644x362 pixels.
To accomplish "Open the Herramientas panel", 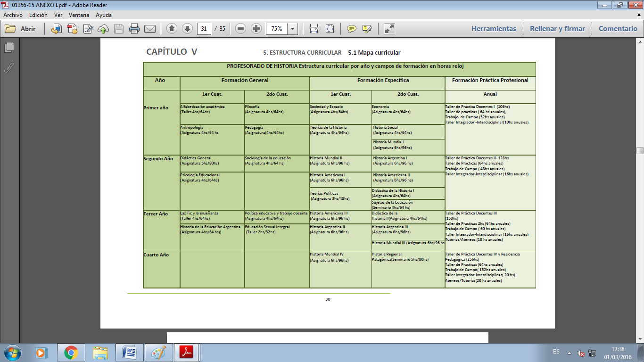I will pyautogui.click(x=494, y=29).
